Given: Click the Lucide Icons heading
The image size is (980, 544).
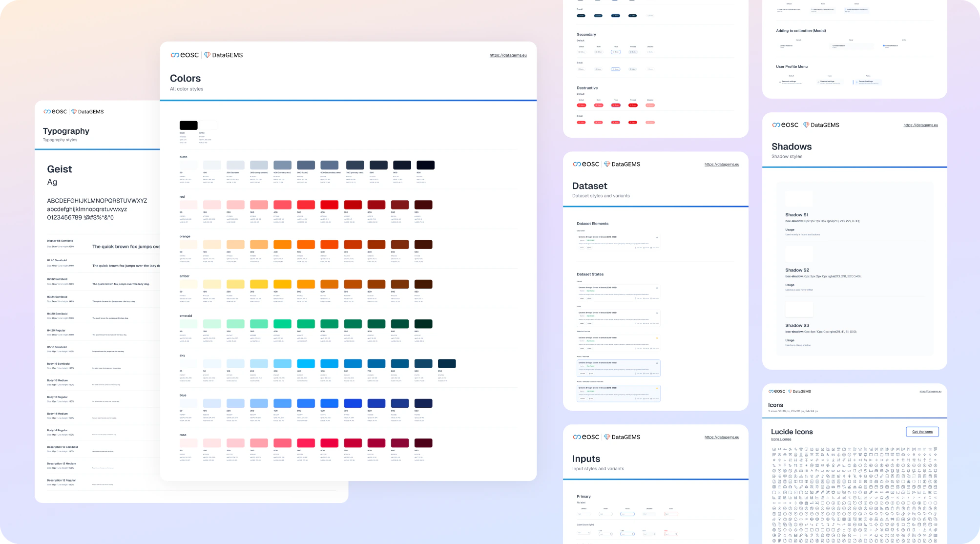Looking at the screenshot, I should (792, 432).
